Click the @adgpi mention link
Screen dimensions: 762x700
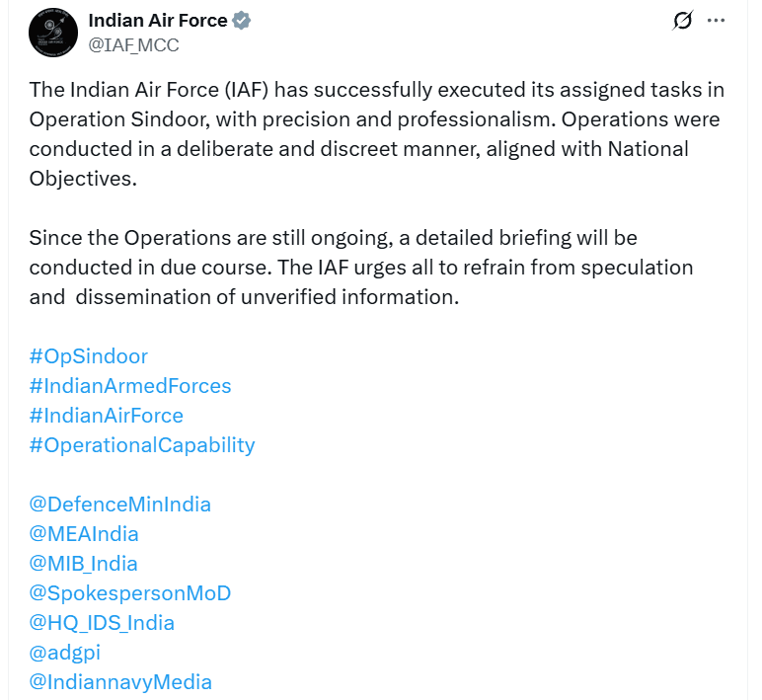(65, 653)
